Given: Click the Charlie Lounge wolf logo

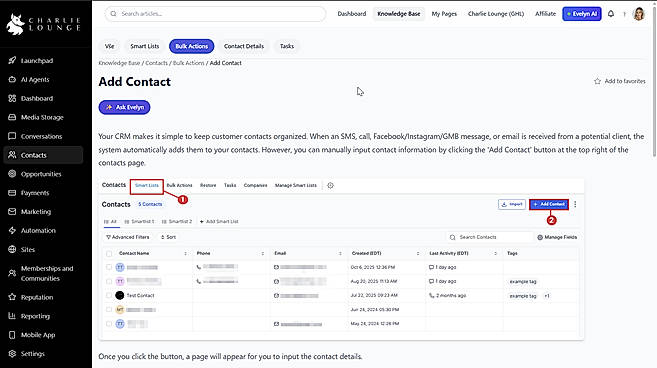Looking at the screenshot, I should pyautogui.click(x=16, y=24).
